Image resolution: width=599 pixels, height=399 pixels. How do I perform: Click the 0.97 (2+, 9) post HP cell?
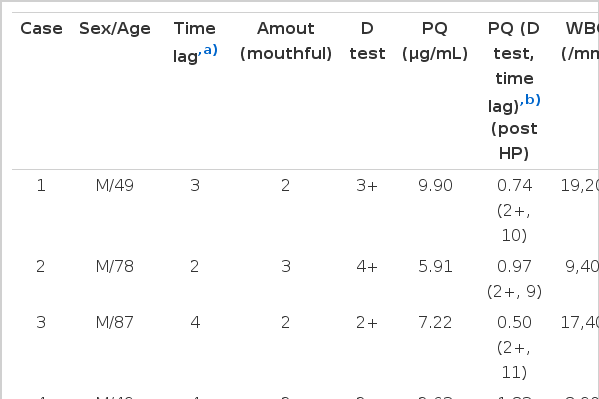(x=514, y=279)
